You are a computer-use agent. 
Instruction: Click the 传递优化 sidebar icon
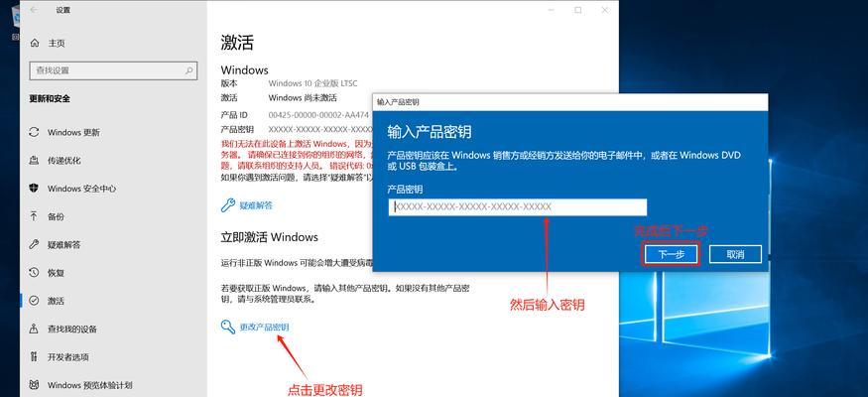pyautogui.click(x=34, y=161)
